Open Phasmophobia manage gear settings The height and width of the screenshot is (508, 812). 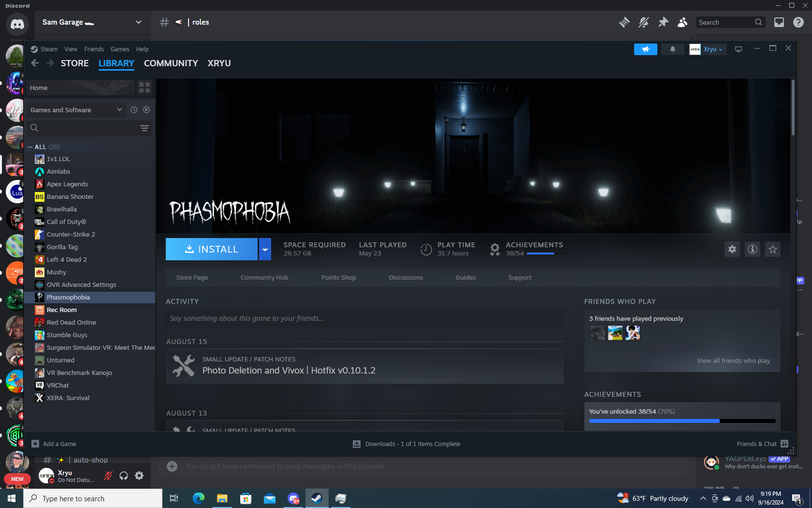(x=732, y=249)
